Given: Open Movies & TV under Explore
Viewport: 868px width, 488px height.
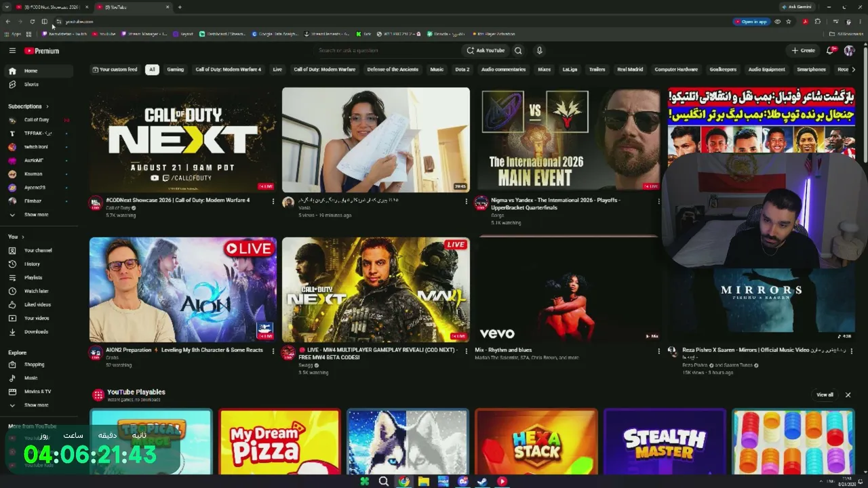Looking at the screenshot, I should tap(38, 391).
